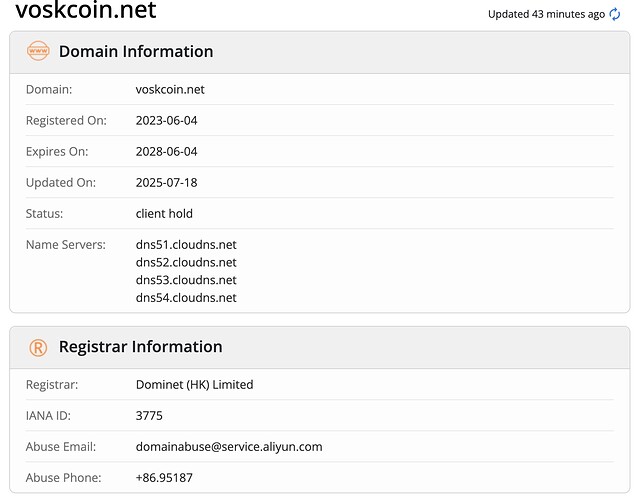Click the updated date 2025-07-18
This screenshot has width=643, height=500.
(x=166, y=183)
